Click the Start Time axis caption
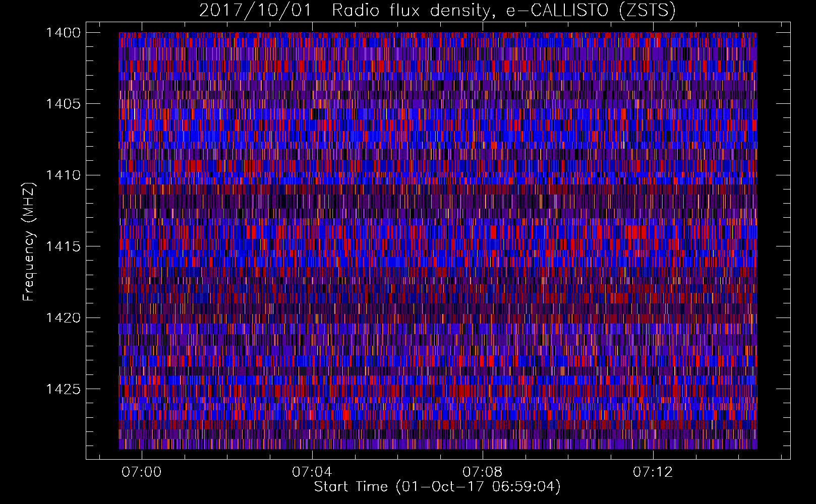This screenshot has height=504, width=816. (437, 487)
